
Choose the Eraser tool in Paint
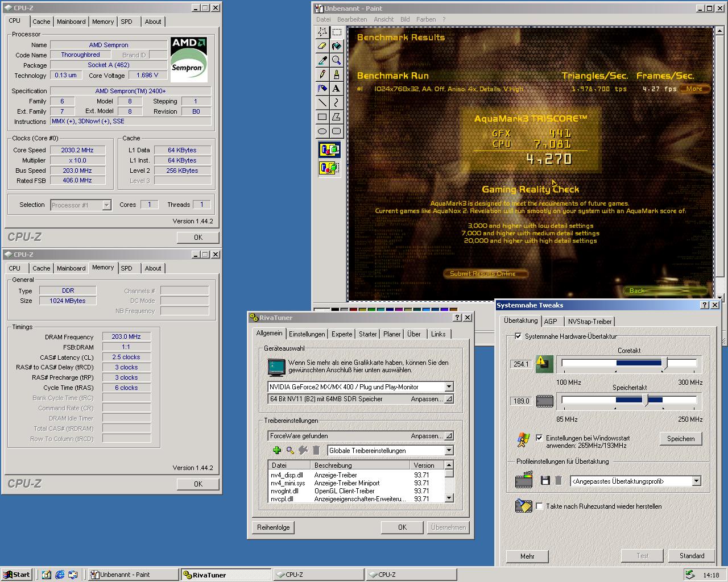(x=322, y=46)
